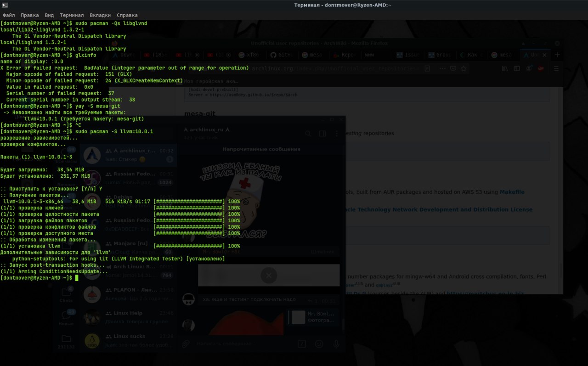Open the Telegram chat three-dot menu
This screenshot has width=588, height=366.
336,134
